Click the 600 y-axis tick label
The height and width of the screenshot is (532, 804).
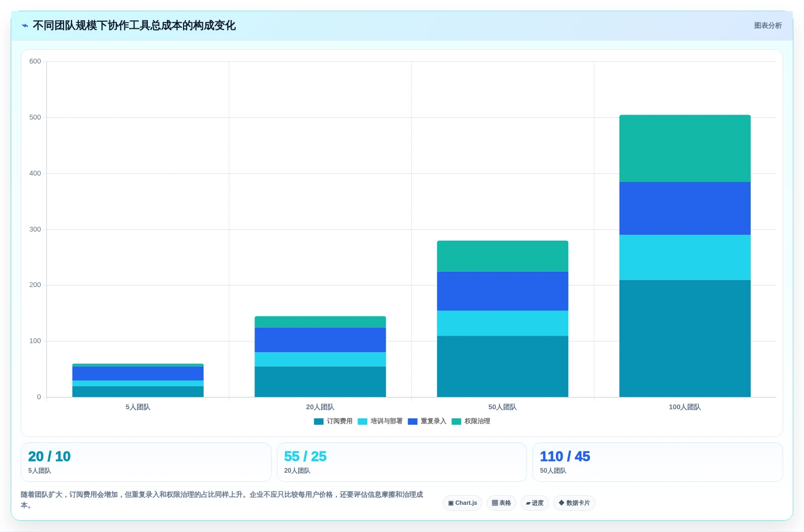pos(35,61)
